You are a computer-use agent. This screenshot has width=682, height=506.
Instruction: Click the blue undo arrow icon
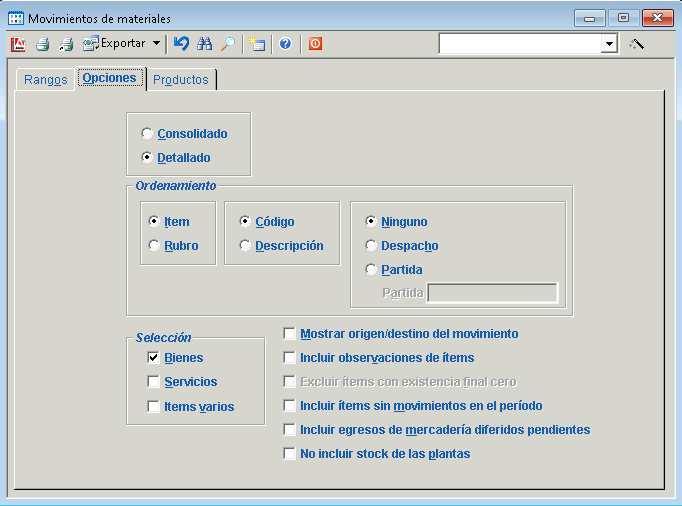point(181,44)
